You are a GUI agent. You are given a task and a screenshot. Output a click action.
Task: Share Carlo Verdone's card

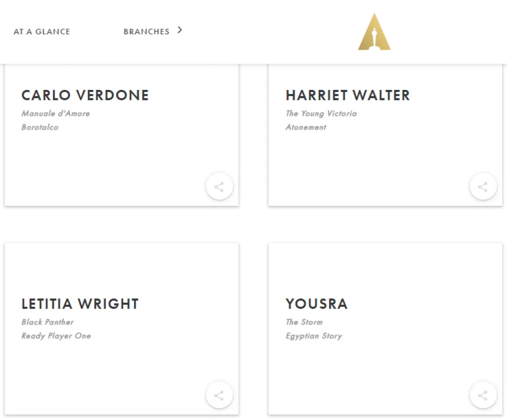(x=219, y=187)
